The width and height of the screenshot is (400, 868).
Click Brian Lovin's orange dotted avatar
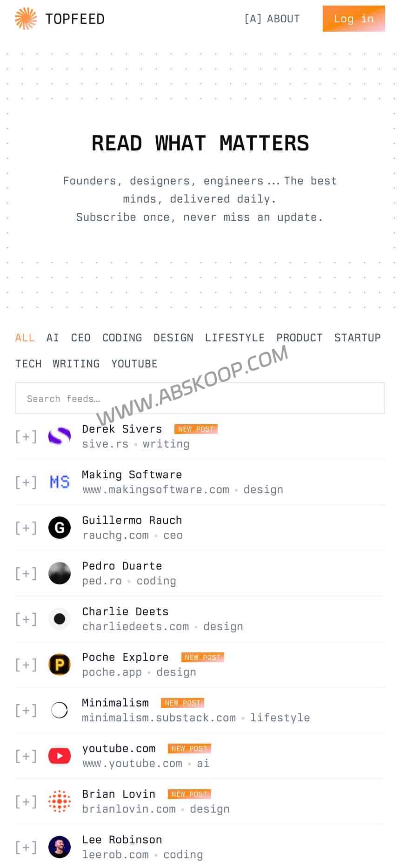click(60, 801)
